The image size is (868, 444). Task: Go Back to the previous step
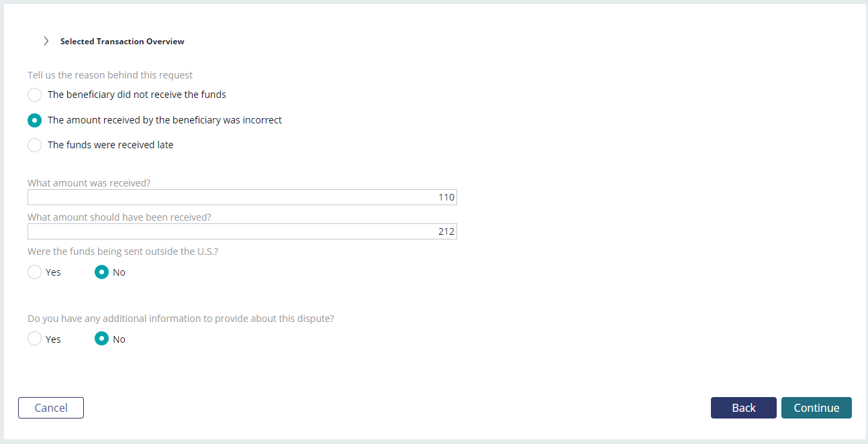744,408
